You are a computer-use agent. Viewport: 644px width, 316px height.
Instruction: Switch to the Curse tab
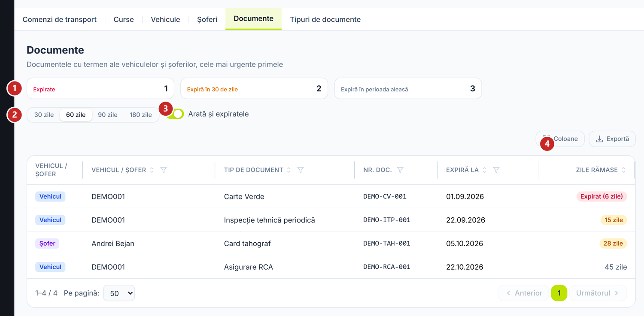124,19
